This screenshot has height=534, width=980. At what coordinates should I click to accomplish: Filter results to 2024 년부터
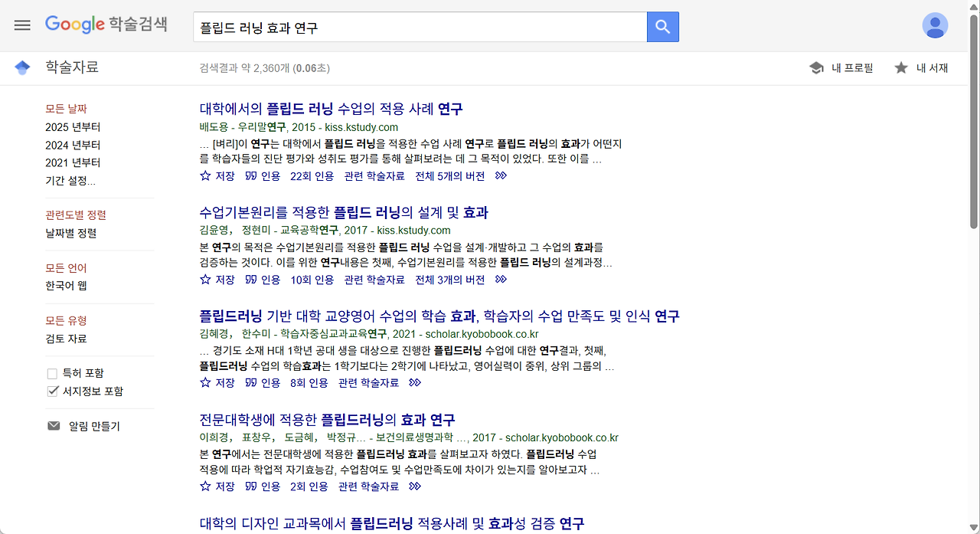tap(73, 145)
